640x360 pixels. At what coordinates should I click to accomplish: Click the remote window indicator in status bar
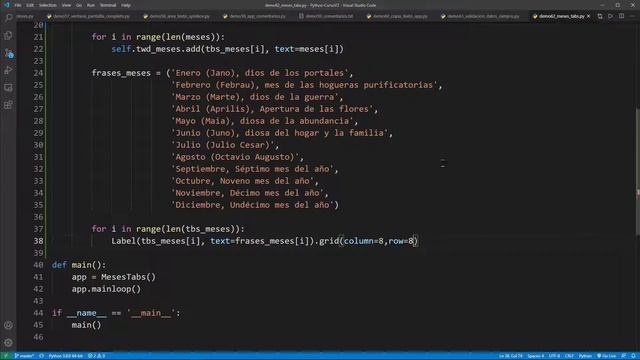click(6, 356)
